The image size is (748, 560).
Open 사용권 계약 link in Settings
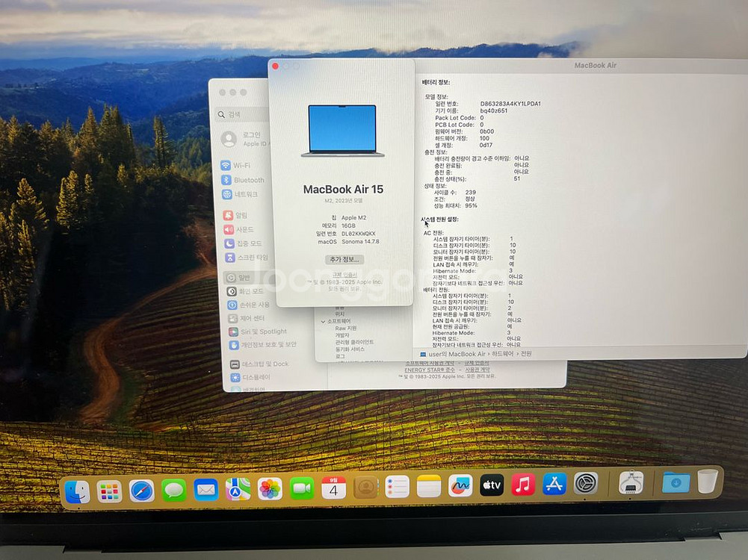(477, 370)
